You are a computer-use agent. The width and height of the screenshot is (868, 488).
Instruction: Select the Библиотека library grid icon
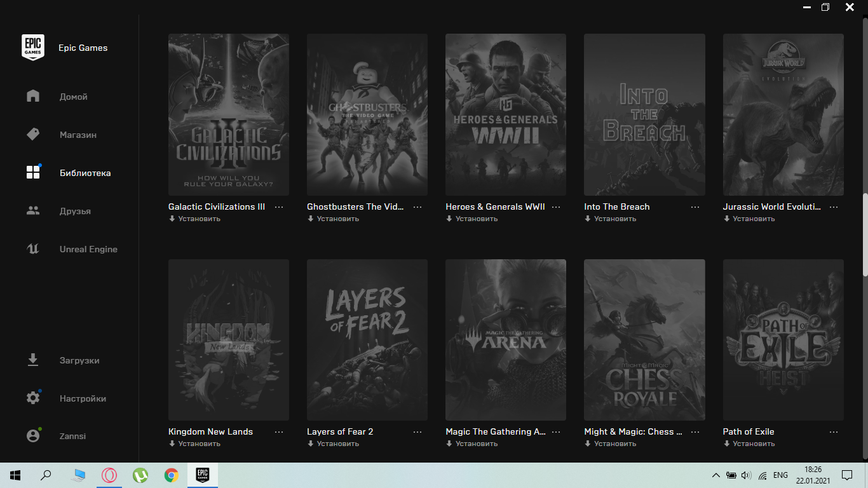click(x=33, y=172)
